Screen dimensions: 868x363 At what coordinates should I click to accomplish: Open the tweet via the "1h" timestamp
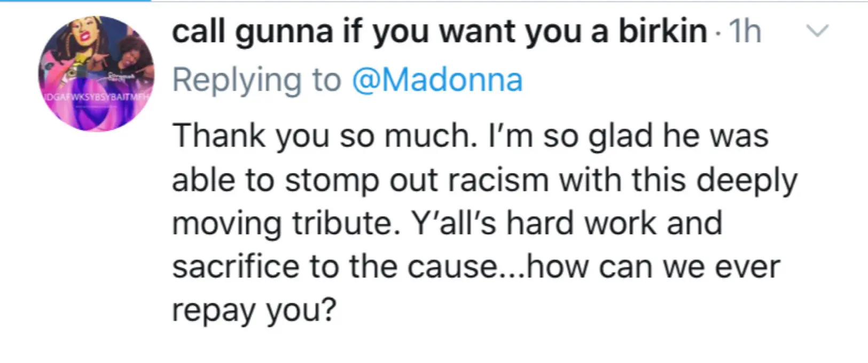(744, 32)
